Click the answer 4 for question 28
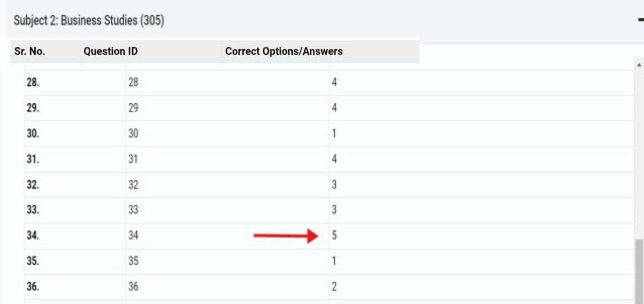Screen dimensions: 644x304 [334, 82]
